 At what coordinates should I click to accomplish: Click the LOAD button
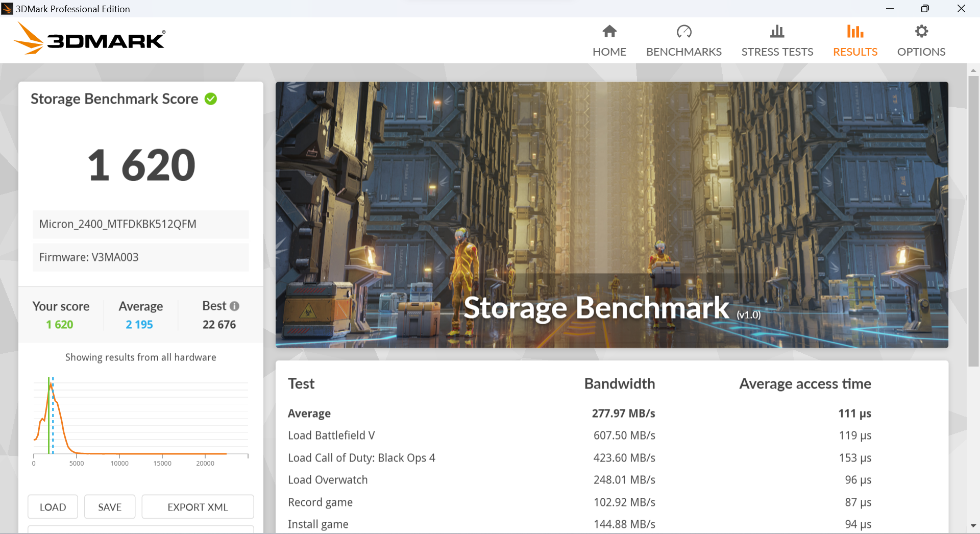[53, 507]
